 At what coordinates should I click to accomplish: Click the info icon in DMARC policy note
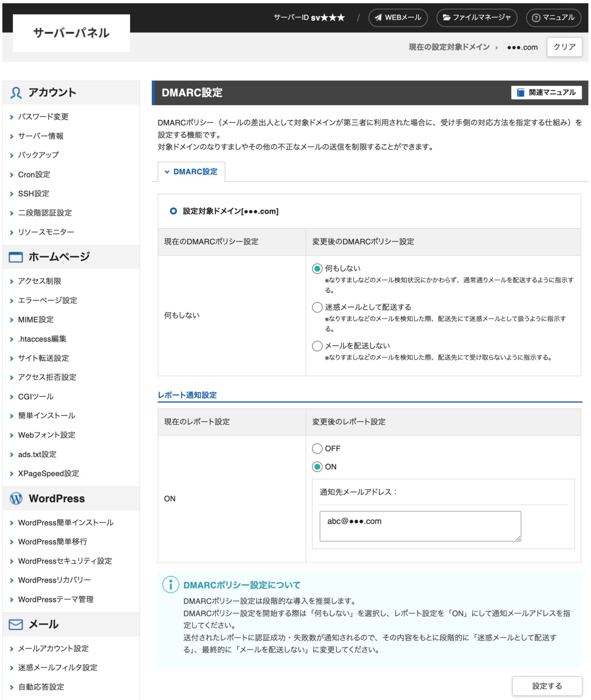(x=171, y=585)
